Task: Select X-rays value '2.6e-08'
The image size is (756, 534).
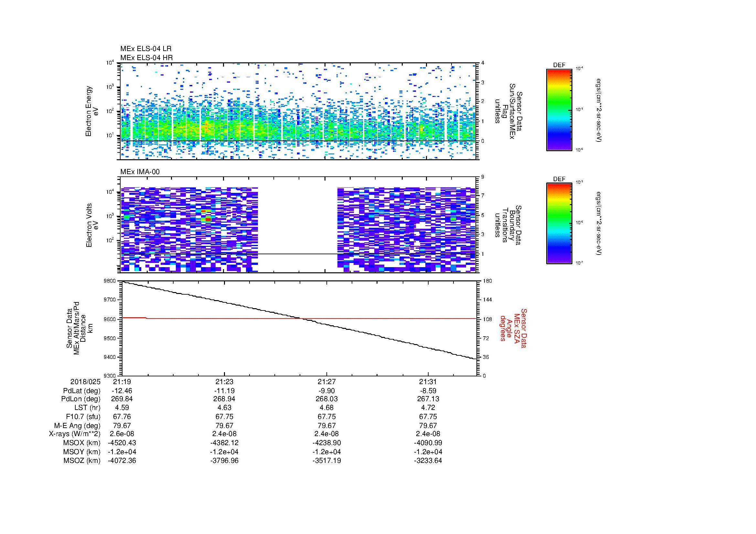Action: point(122,434)
